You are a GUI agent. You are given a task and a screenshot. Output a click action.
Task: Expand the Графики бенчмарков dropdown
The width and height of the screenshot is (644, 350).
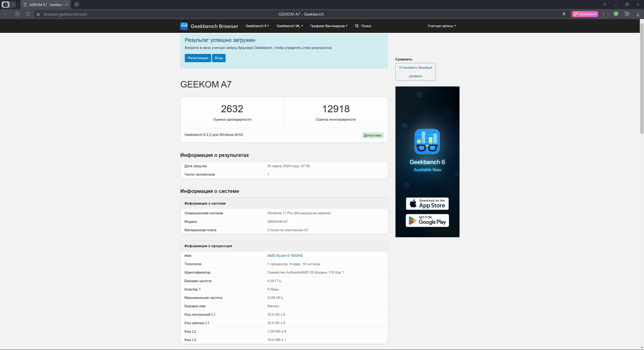click(329, 26)
